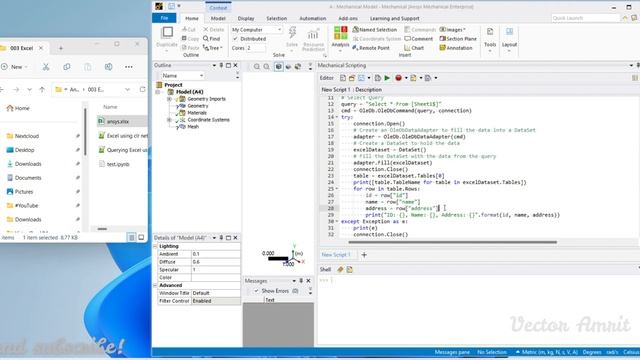Switch to the Model ribbon tab

(218, 18)
